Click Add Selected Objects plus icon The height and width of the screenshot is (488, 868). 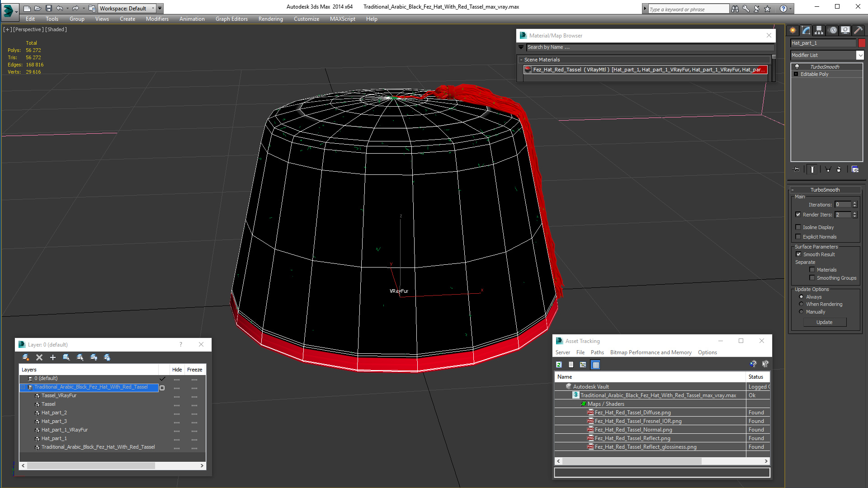(x=53, y=357)
